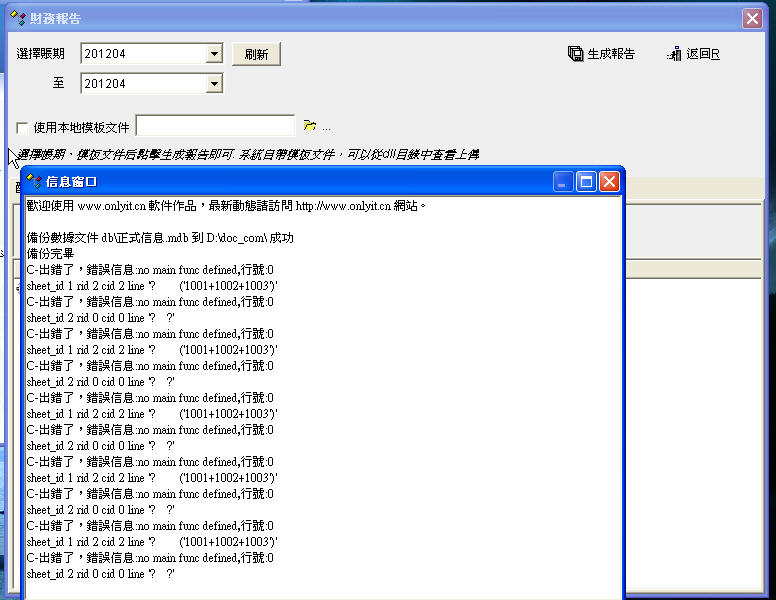Close the 信息窗口 info window
This screenshot has height=600, width=776.
point(609,181)
